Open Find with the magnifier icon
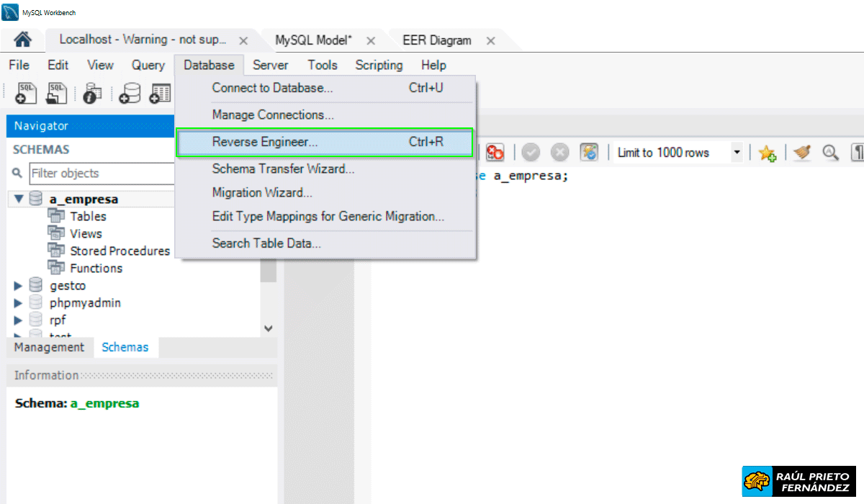 click(x=831, y=153)
